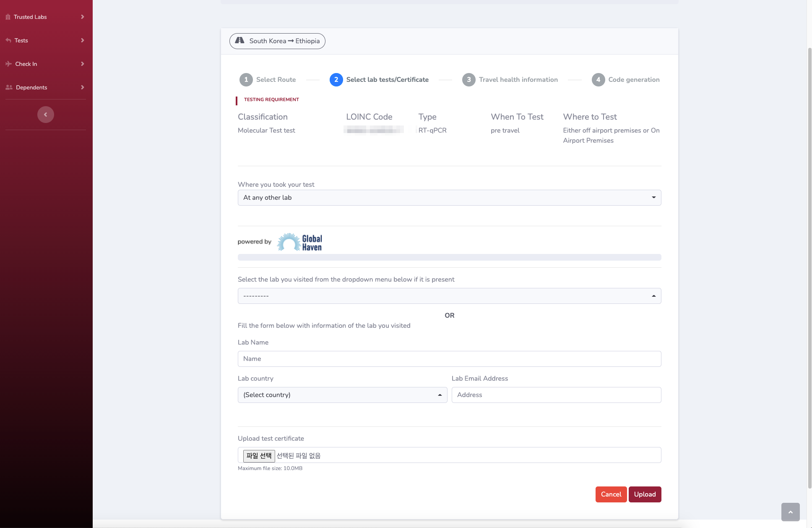Click the road icon in route badge

point(239,41)
